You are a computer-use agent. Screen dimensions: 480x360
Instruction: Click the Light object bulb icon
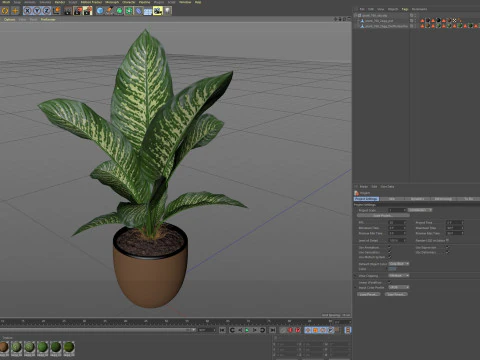(167, 11)
